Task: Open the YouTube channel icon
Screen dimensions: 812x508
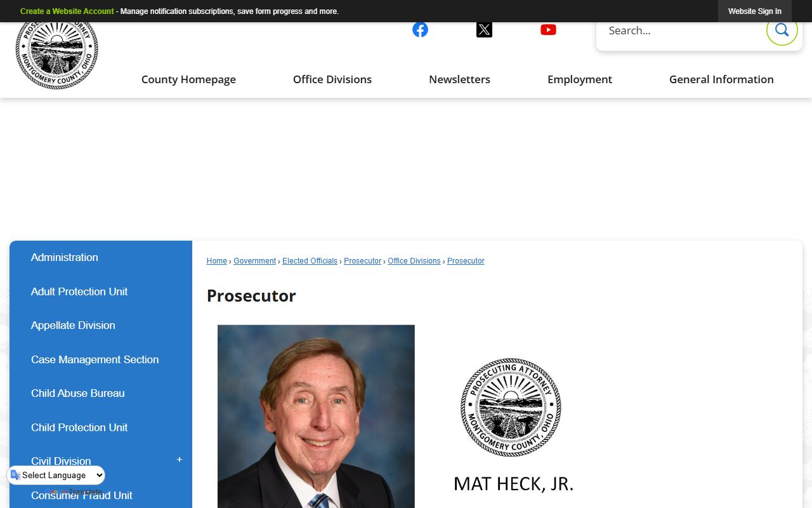Action: (x=548, y=30)
